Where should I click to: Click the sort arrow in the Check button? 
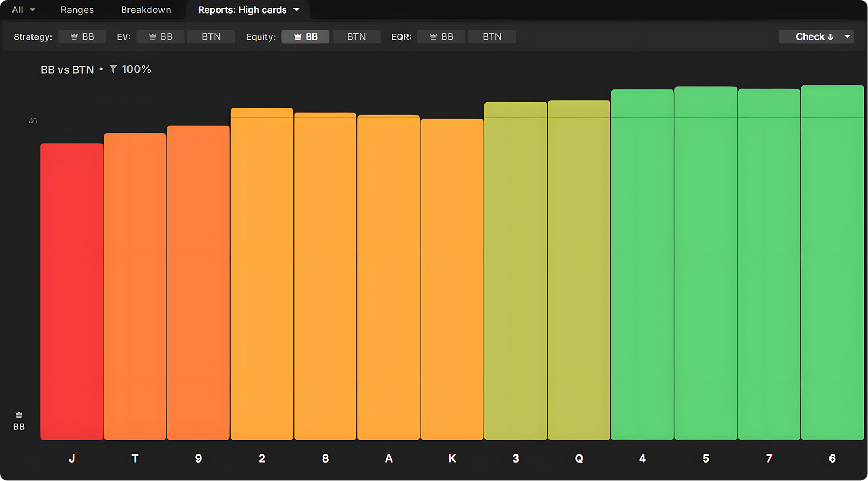[x=831, y=37]
